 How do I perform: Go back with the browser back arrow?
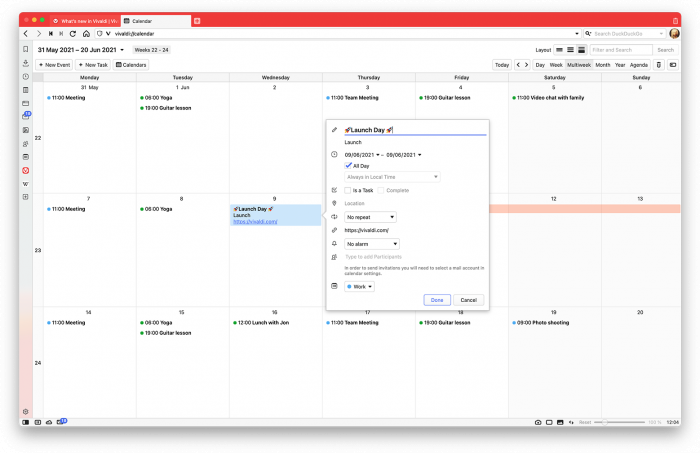[x=26, y=33]
